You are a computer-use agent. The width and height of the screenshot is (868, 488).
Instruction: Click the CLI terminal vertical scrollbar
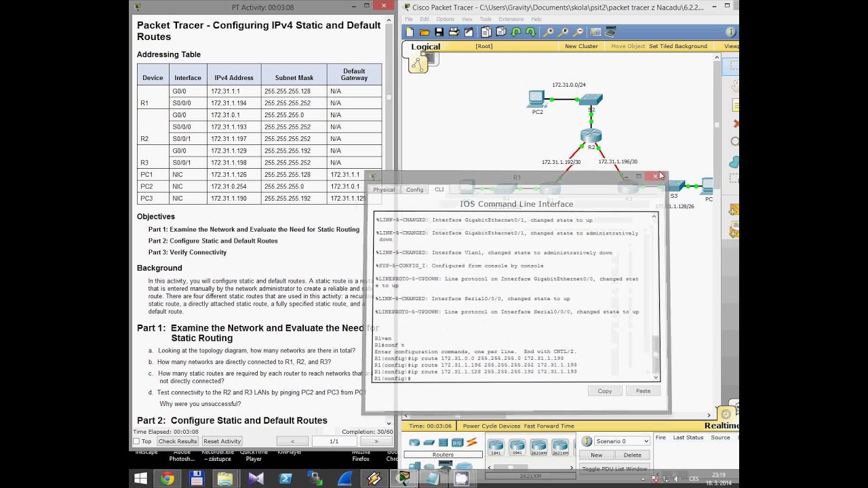coord(654,297)
